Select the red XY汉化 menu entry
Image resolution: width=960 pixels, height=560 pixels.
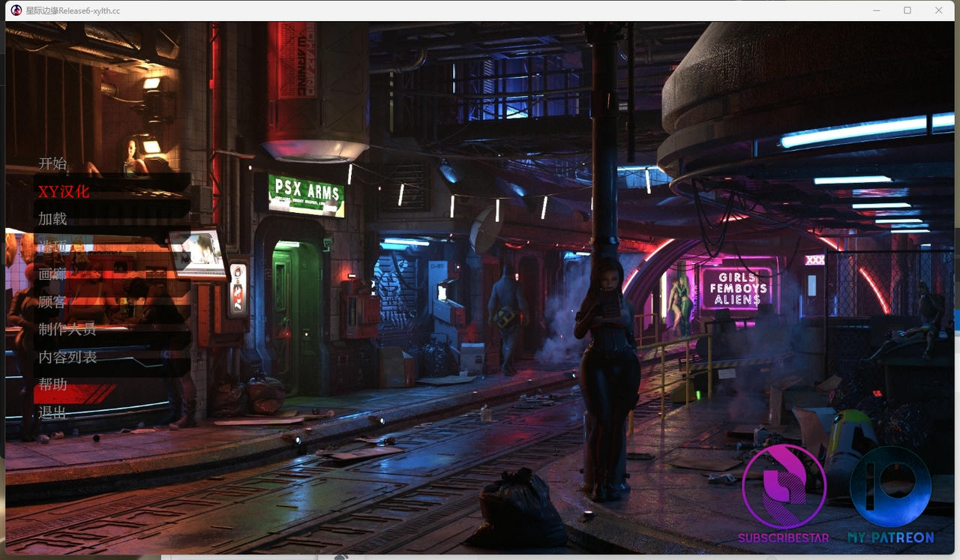(x=64, y=191)
